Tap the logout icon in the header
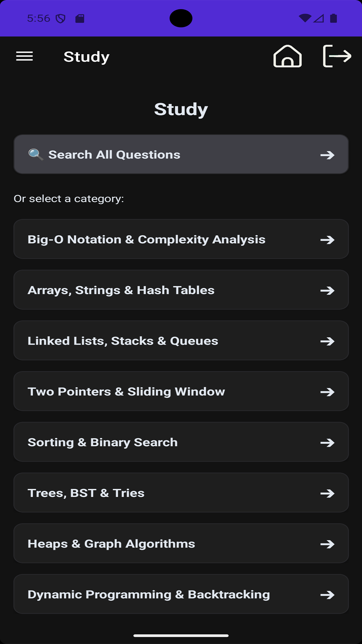 337,56
